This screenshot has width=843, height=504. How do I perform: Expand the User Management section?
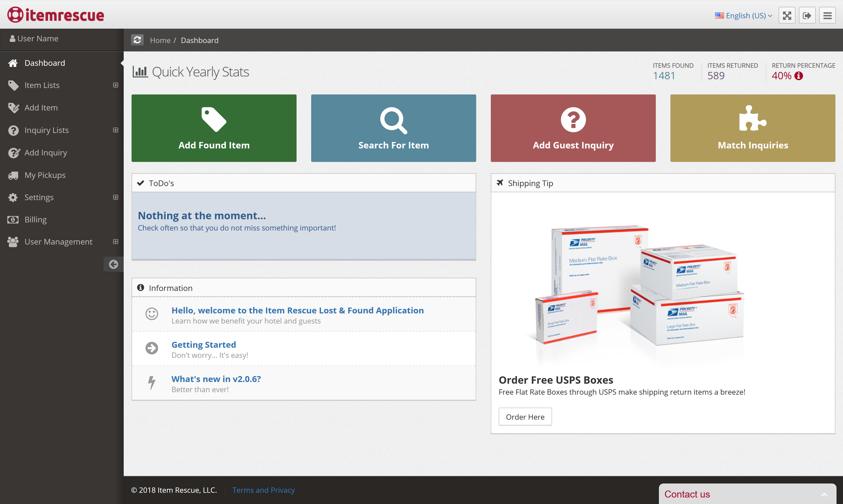(x=116, y=241)
